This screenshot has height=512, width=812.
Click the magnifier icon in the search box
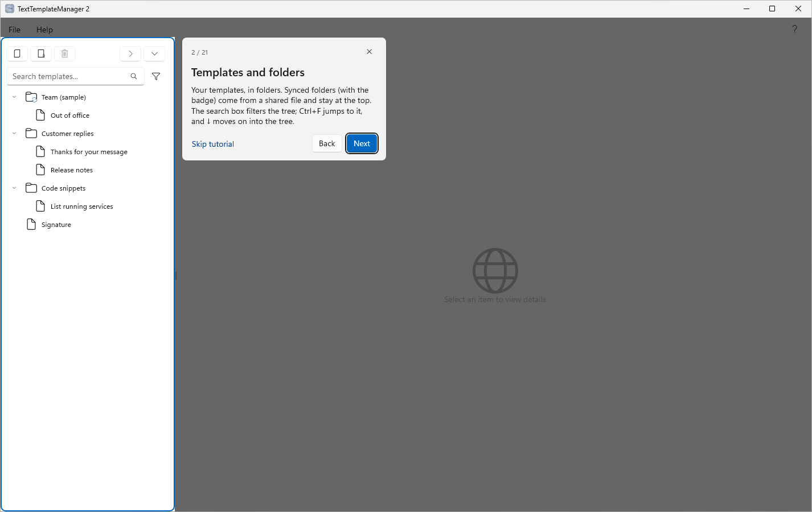point(134,76)
